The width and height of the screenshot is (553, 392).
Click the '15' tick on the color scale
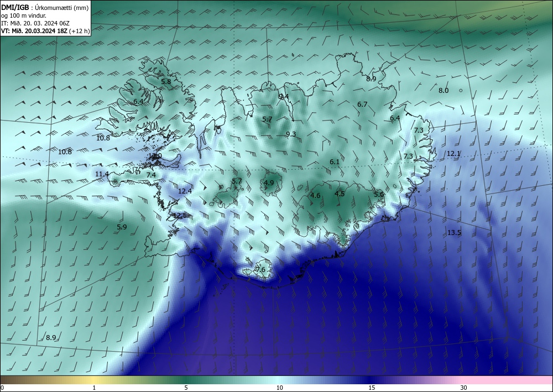coord(372,388)
